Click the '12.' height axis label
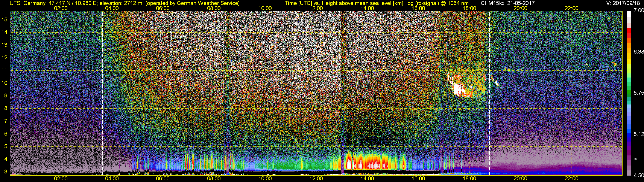 click(5, 58)
